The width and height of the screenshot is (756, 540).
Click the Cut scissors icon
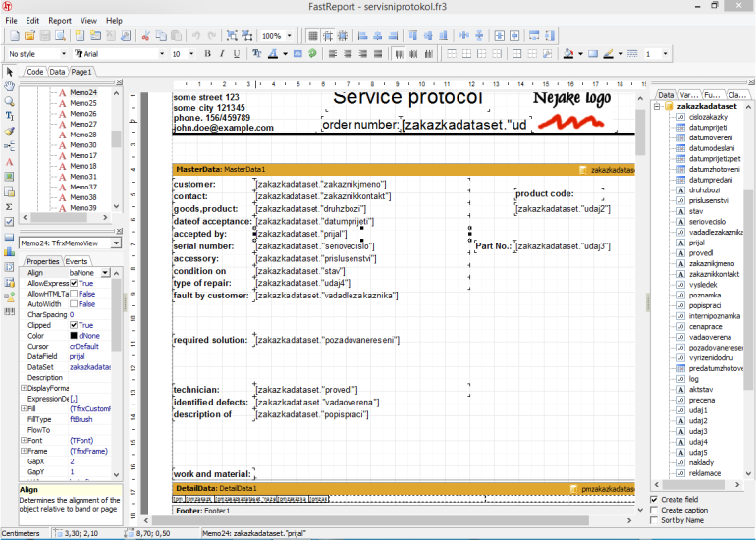145,36
